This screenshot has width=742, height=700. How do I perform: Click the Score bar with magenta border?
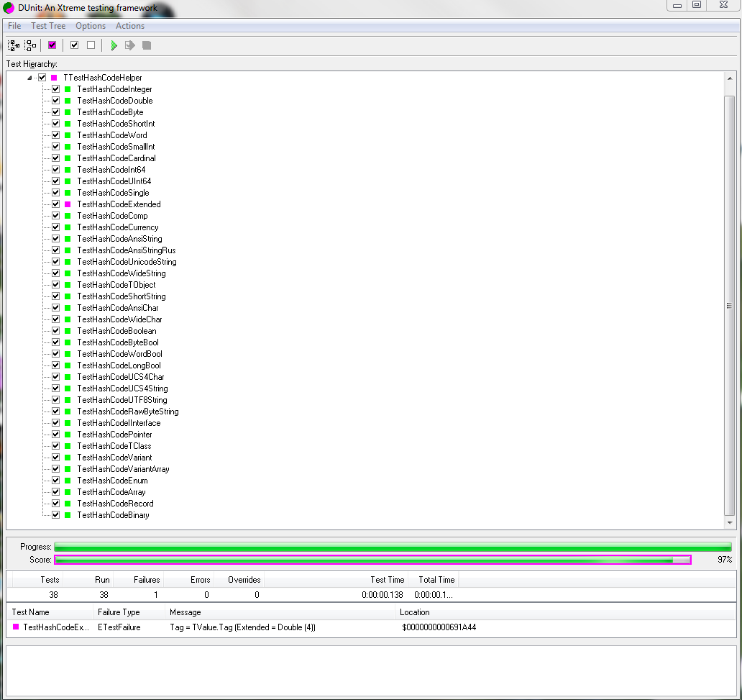tap(372, 560)
